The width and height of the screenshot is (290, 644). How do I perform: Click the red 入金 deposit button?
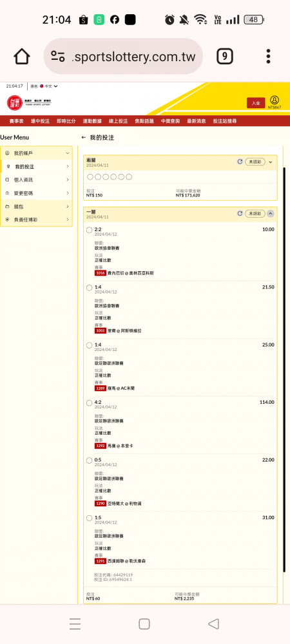point(256,102)
